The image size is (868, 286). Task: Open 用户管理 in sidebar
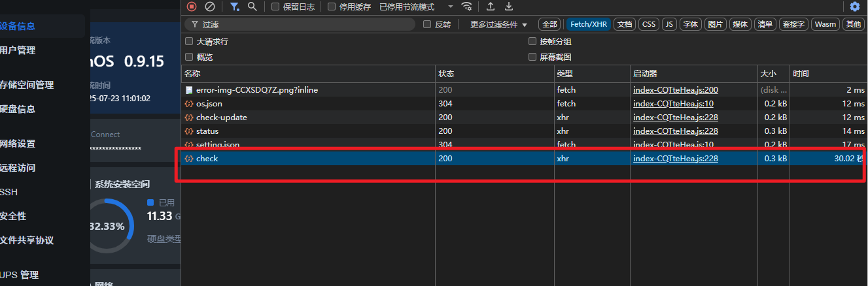pyautogui.click(x=17, y=50)
